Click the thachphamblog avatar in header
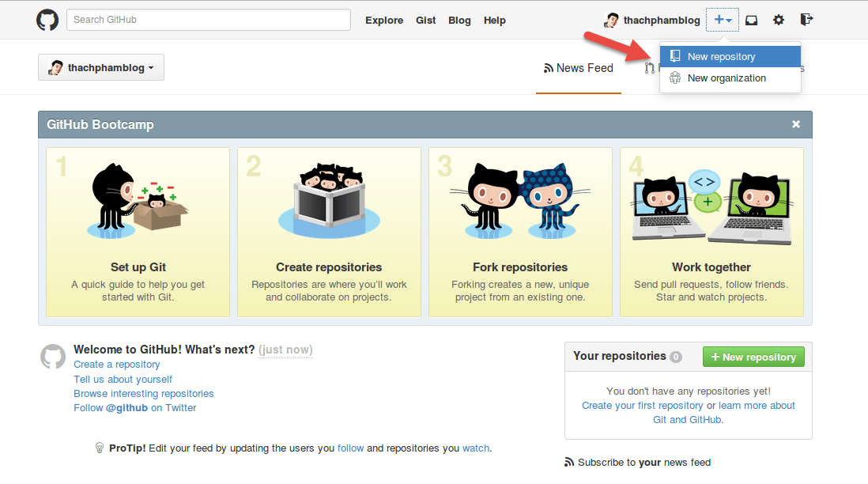The width and height of the screenshot is (868, 484). [x=612, y=21]
